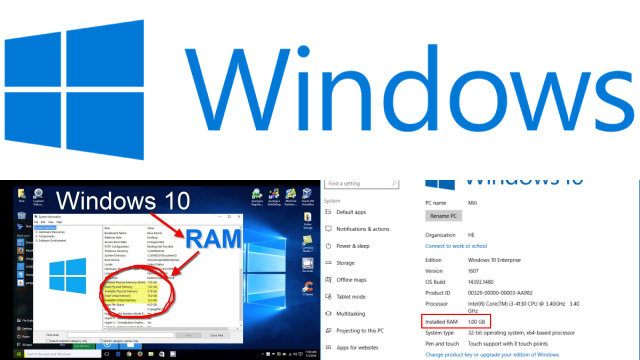Expand the Software Environment node
This screenshot has height=360, width=640.
point(37,240)
